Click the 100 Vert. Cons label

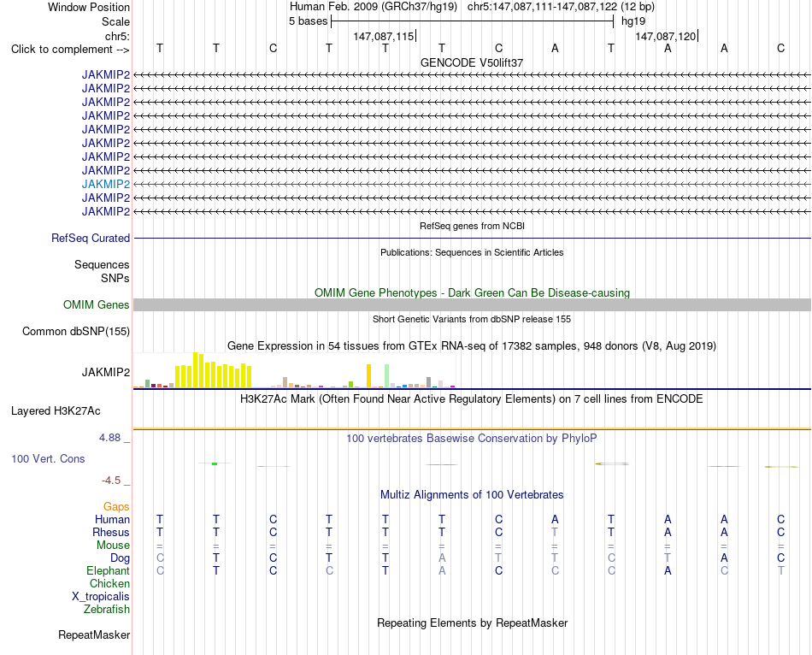[x=48, y=458]
